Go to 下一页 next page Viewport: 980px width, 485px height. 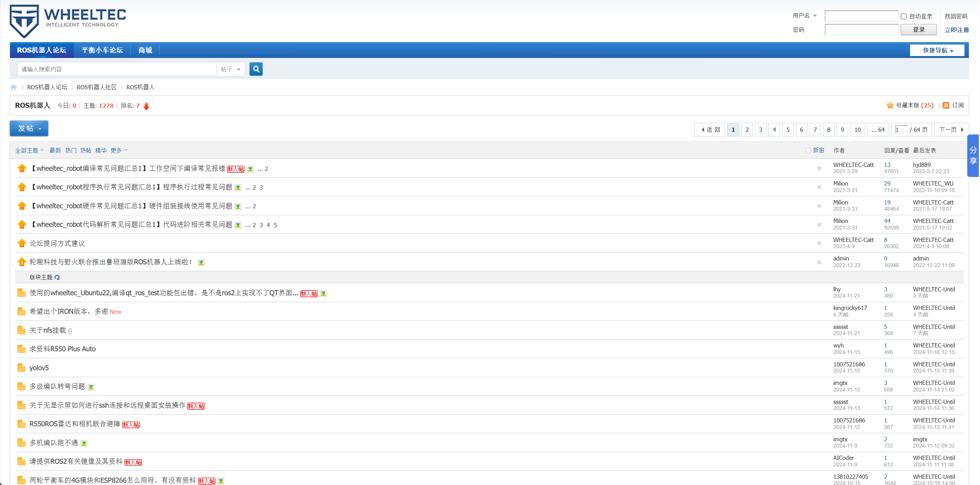click(951, 130)
